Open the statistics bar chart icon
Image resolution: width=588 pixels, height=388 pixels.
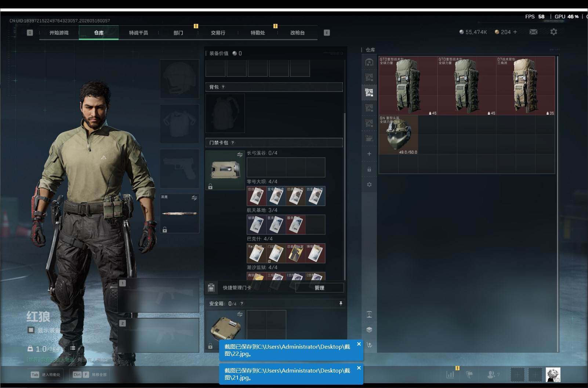tap(450, 374)
